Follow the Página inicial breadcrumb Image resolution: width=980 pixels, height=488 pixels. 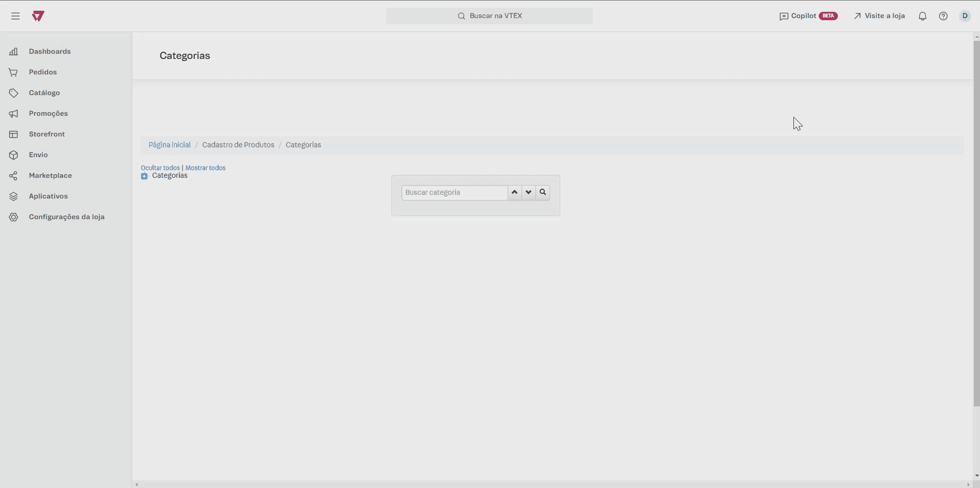pyautogui.click(x=170, y=145)
